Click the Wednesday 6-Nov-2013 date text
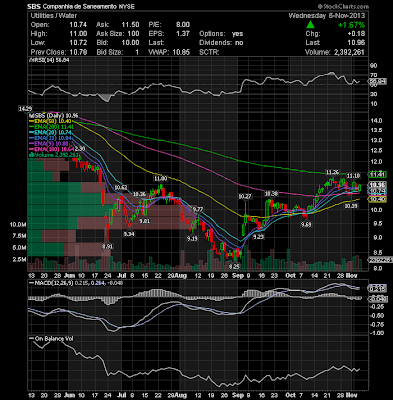Image resolution: width=393 pixels, height=400 pixels. point(327,16)
